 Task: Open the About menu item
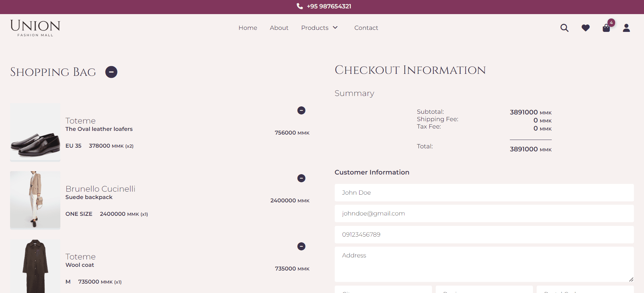point(279,28)
